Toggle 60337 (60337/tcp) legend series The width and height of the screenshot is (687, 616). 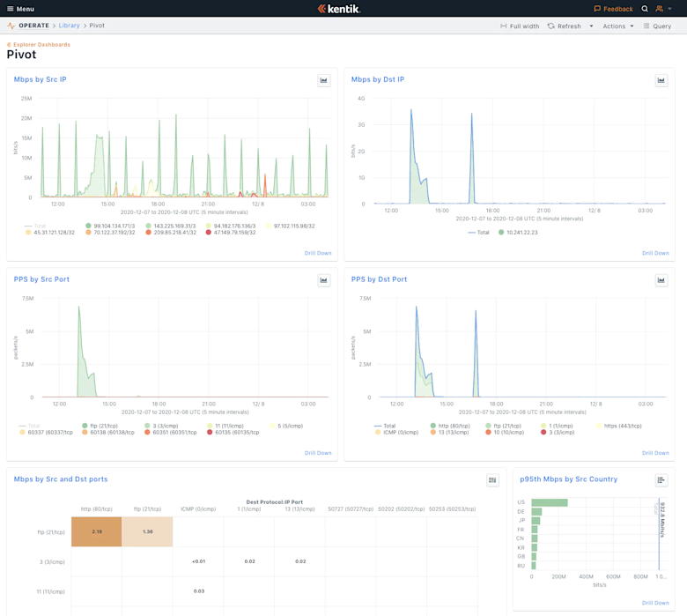click(46, 433)
